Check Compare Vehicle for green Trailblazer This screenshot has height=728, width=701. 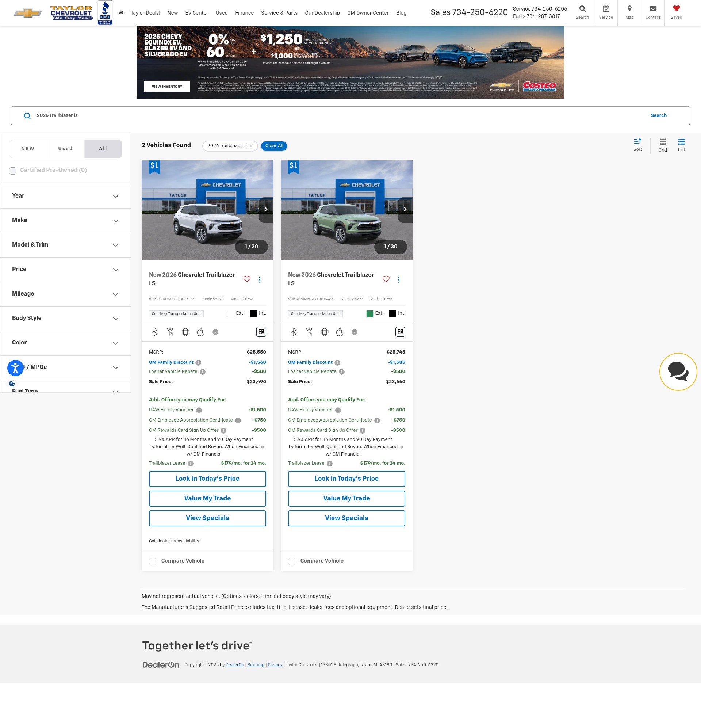(292, 561)
